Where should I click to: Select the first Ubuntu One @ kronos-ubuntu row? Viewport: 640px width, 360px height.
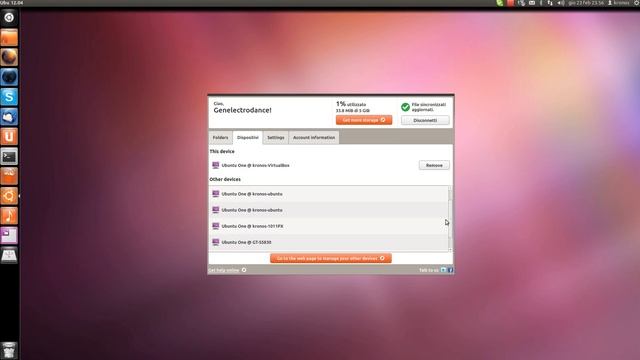click(328, 194)
